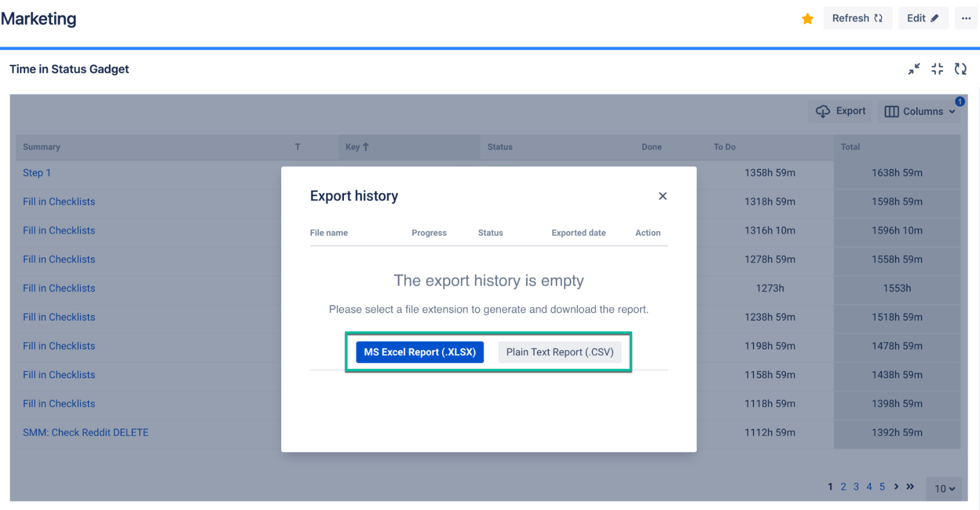The width and height of the screenshot is (980, 510).
Task: Open SMM: Check Reddit DELETE issue
Action: [x=86, y=432]
